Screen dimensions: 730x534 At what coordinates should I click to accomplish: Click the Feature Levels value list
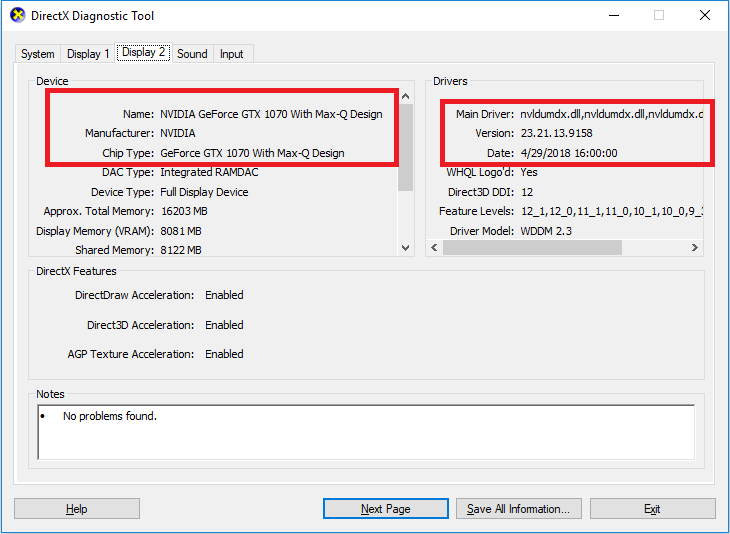tap(612, 211)
